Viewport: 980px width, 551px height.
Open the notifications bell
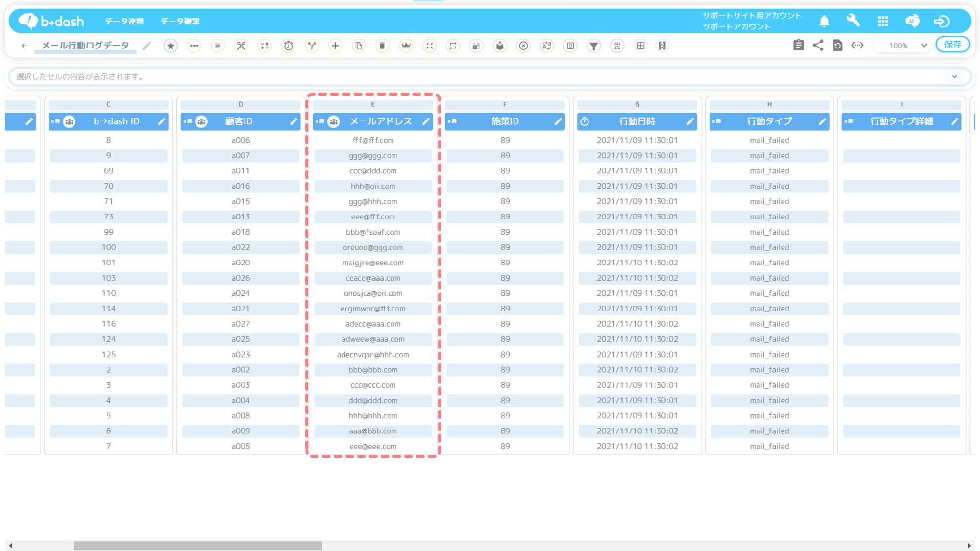click(824, 21)
